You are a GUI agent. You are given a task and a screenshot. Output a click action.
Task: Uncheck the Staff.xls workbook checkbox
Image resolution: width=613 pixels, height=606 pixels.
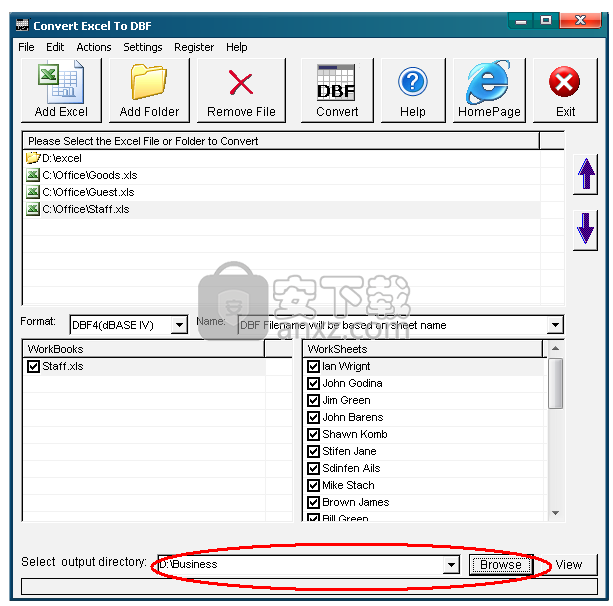(x=33, y=366)
